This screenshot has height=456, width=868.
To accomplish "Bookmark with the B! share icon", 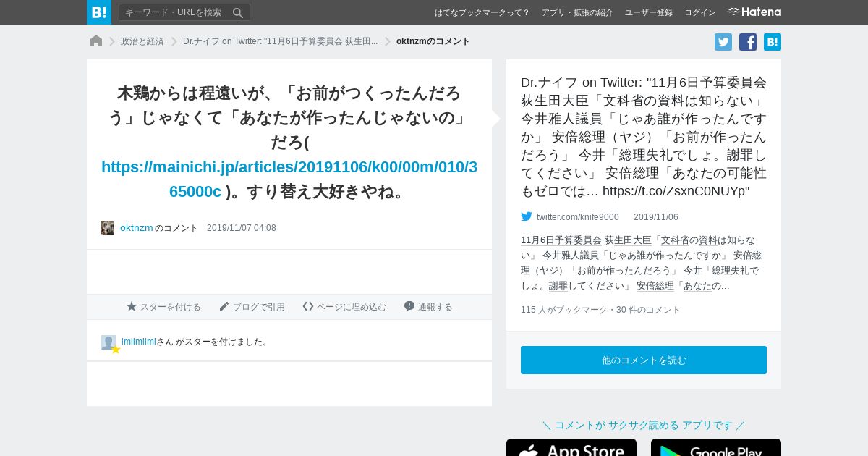I will click(773, 42).
